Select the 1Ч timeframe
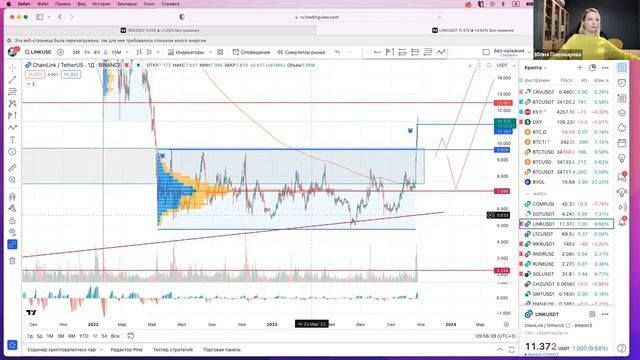Viewport: 640px width, 360px height. 87,52
